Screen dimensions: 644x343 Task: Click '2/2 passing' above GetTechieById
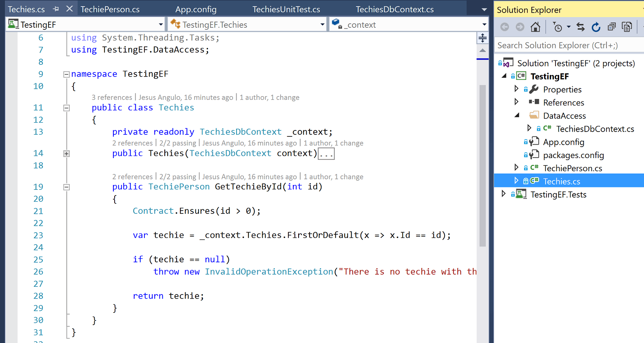point(178,176)
